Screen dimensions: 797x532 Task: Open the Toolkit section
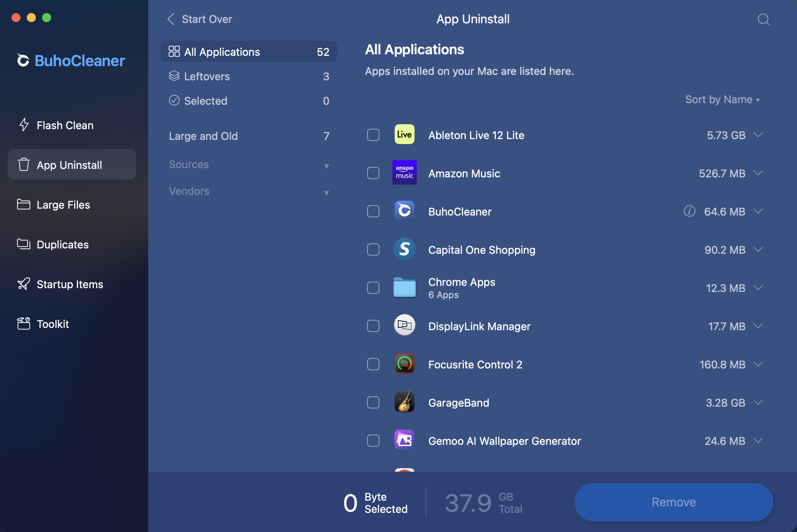click(x=53, y=324)
